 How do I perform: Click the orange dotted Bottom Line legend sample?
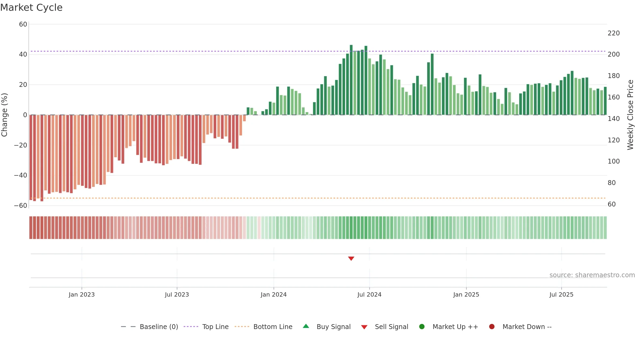pos(242,327)
